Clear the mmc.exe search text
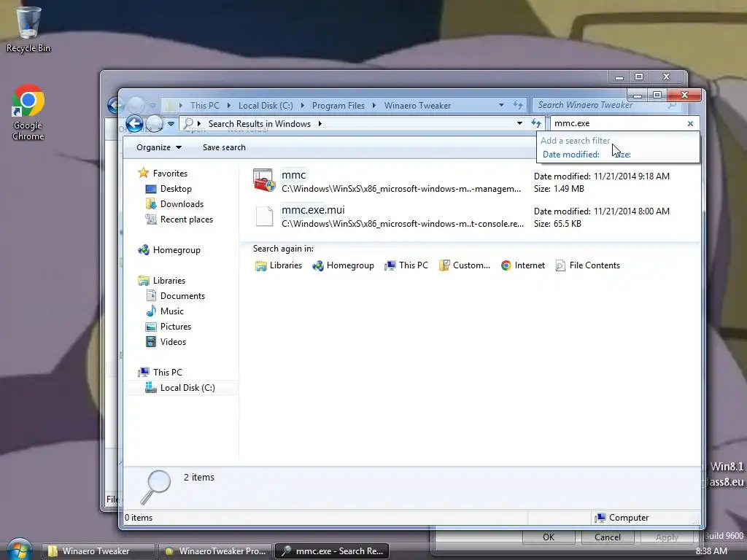 pyautogui.click(x=690, y=124)
